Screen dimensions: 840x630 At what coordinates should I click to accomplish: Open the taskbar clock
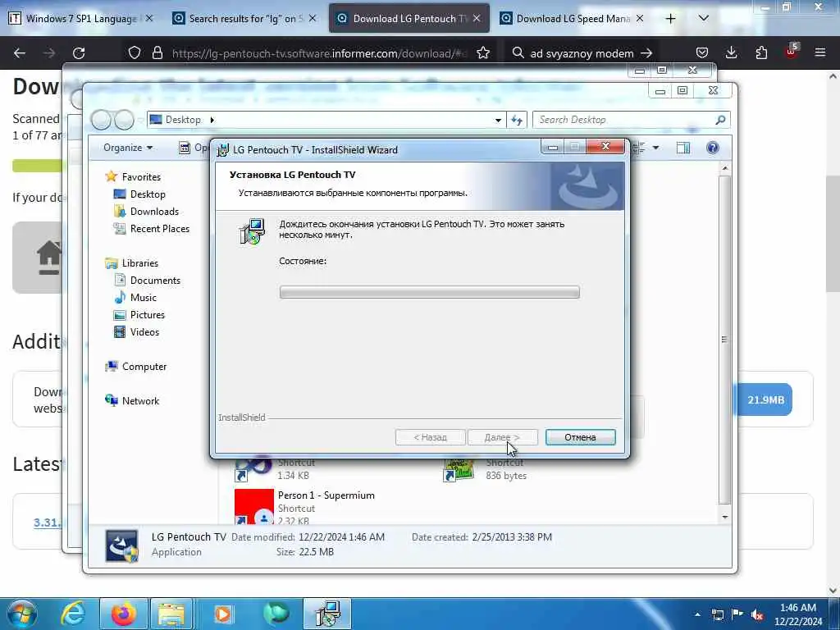[x=798, y=614]
